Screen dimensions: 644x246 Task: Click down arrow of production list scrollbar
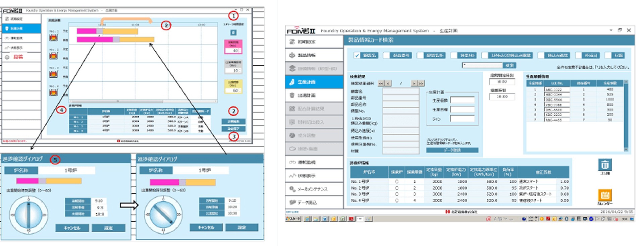tap(626, 149)
